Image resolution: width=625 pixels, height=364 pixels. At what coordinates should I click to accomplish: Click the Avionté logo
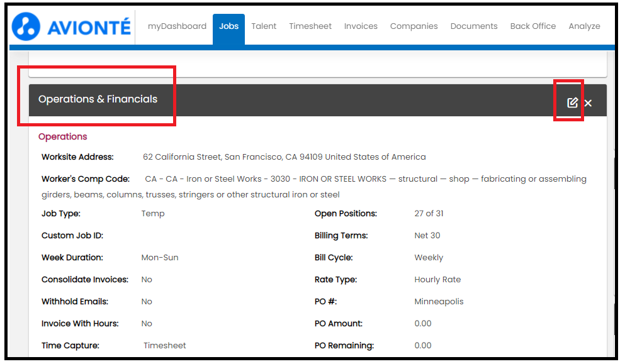pyautogui.click(x=71, y=26)
